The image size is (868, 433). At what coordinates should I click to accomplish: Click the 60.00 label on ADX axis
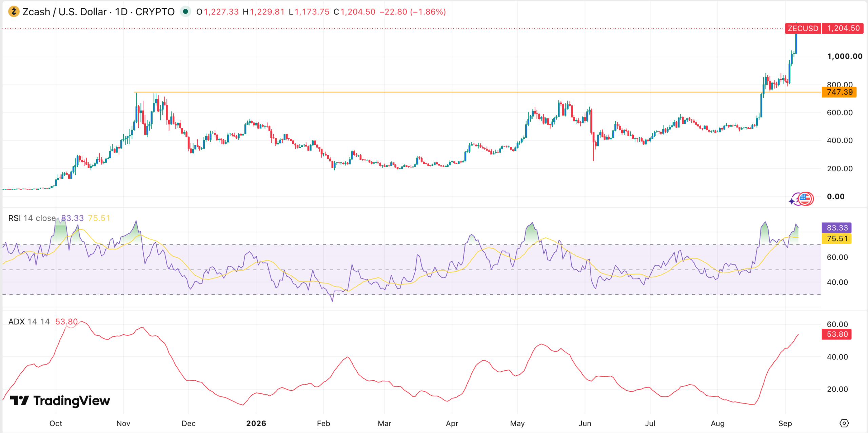837,324
